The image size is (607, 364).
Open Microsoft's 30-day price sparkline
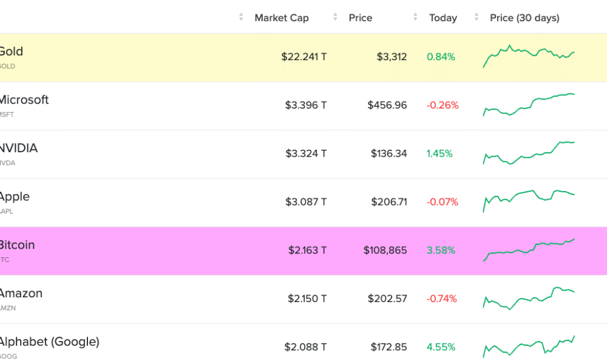click(529, 105)
